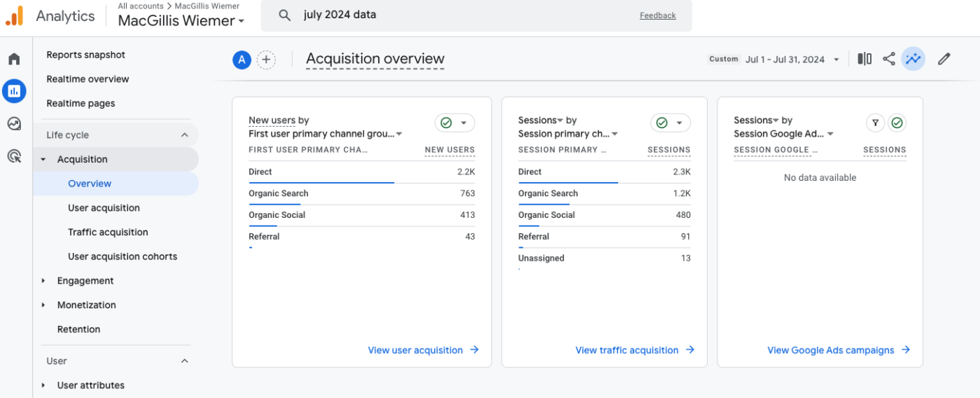980x398 pixels.
Task: Change Sessions metric on Google Ads card
Action: 756,121
